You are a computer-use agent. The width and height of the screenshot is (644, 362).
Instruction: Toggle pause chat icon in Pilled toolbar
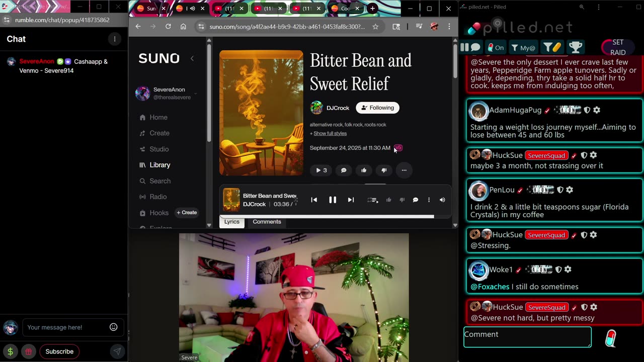click(x=470, y=47)
